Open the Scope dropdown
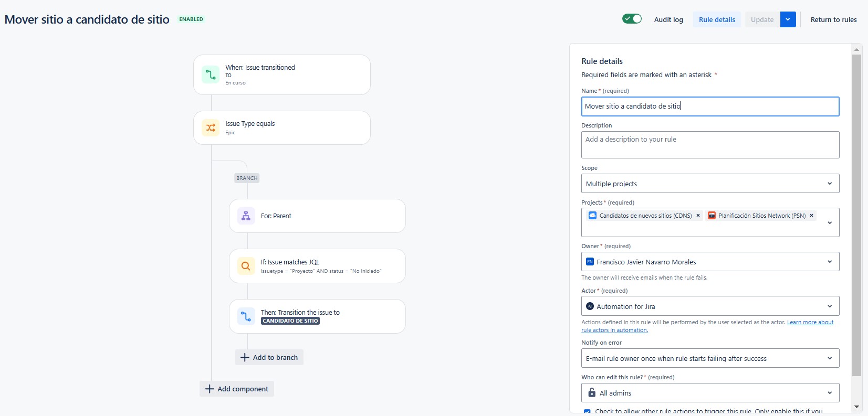This screenshot has height=416, width=868. 710,184
